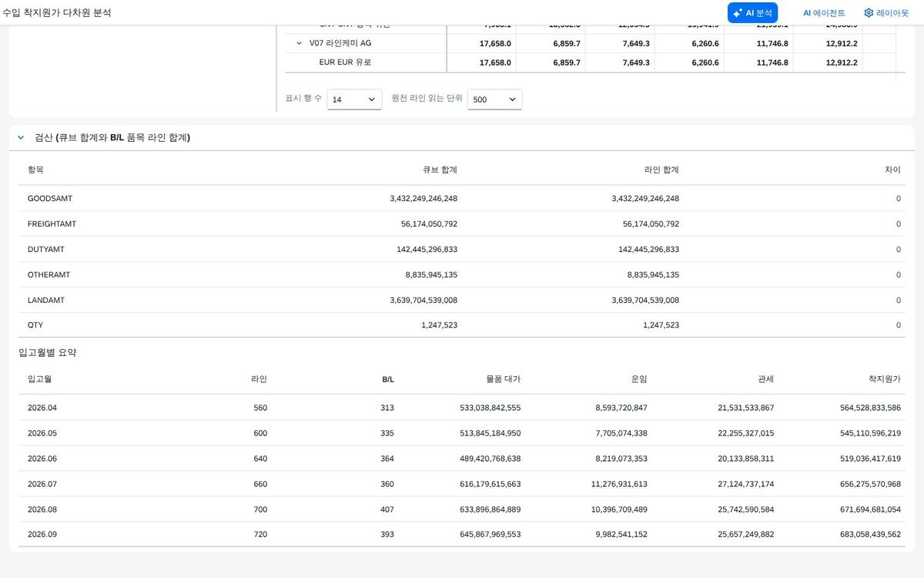Click the EUR EUR 유로 row label
This screenshot has height=578, width=924.
(345, 62)
